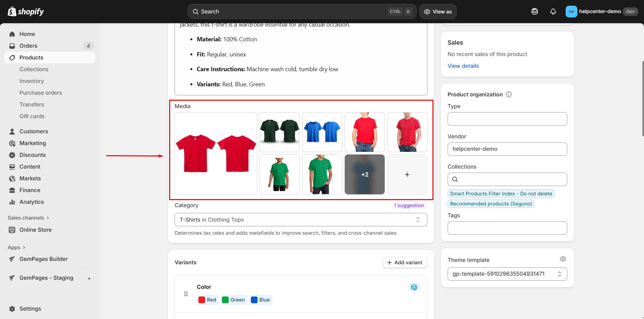Image resolution: width=644 pixels, height=319 pixels.
Task: Go to Orders in sidebar
Action: [28, 46]
